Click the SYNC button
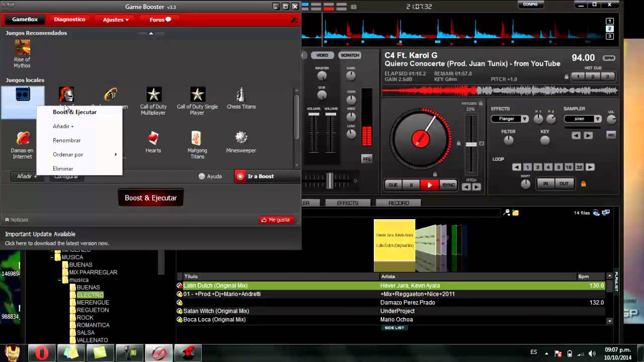The image size is (644, 362). pyautogui.click(x=448, y=185)
